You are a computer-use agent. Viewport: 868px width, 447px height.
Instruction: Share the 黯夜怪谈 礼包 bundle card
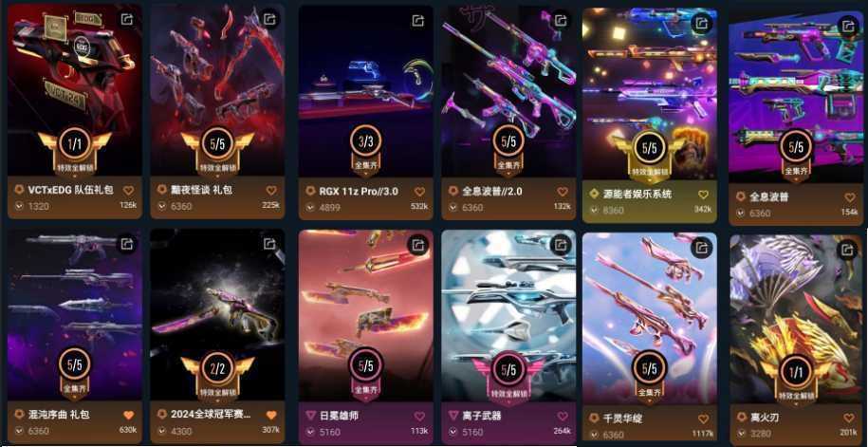click(x=269, y=19)
